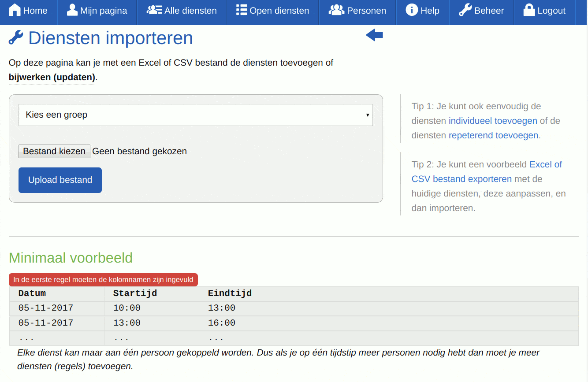Select the person icon next to Mijn pagina
The image size is (588, 382).
coord(71,10)
